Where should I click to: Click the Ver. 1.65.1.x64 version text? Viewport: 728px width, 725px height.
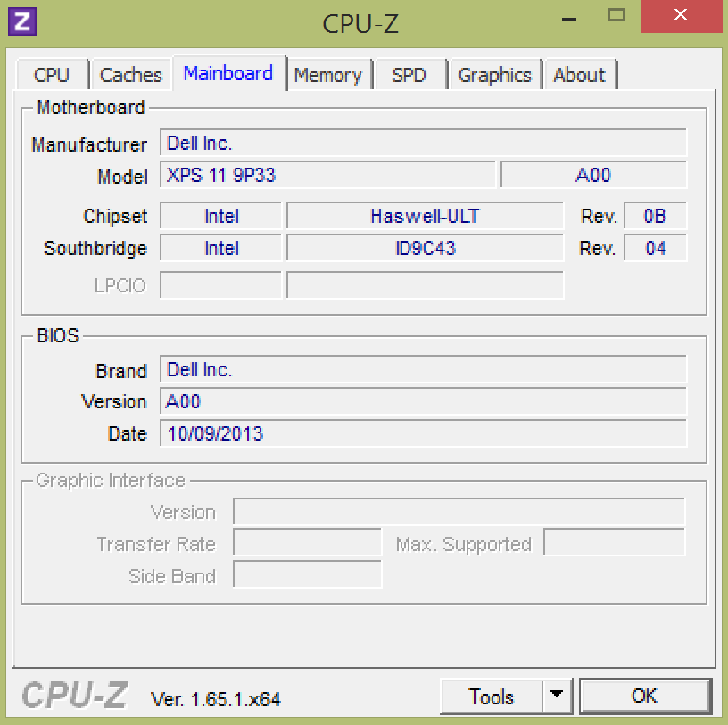216,699
